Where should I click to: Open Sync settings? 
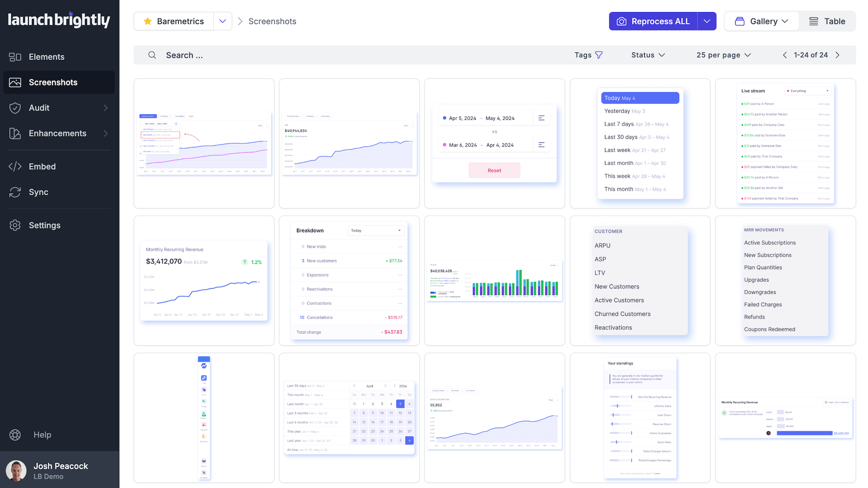[x=38, y=192]
